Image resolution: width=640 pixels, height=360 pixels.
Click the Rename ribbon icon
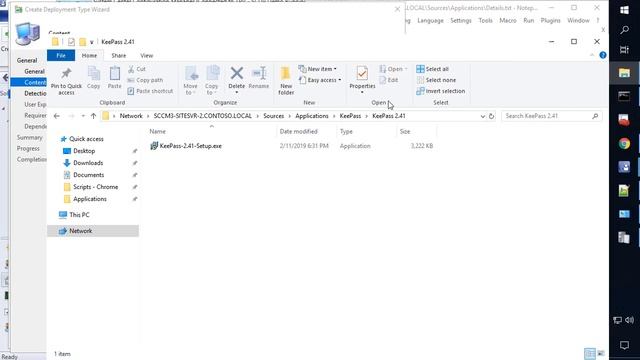tap(259, 73)
